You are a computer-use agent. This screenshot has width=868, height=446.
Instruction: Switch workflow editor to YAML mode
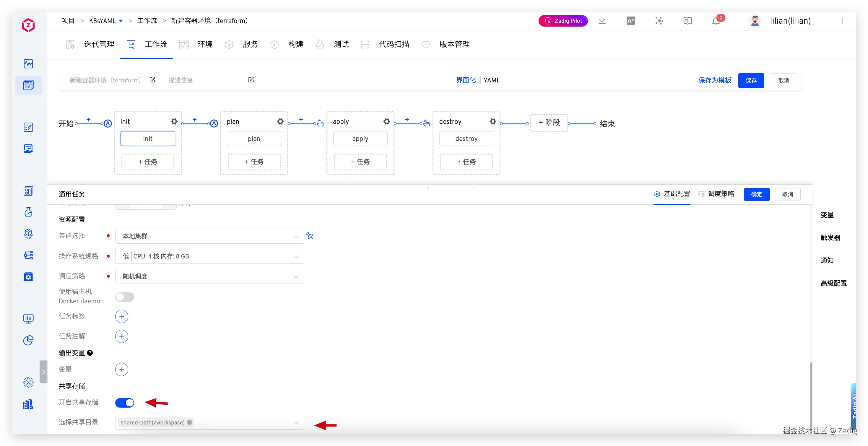[492, 80]
